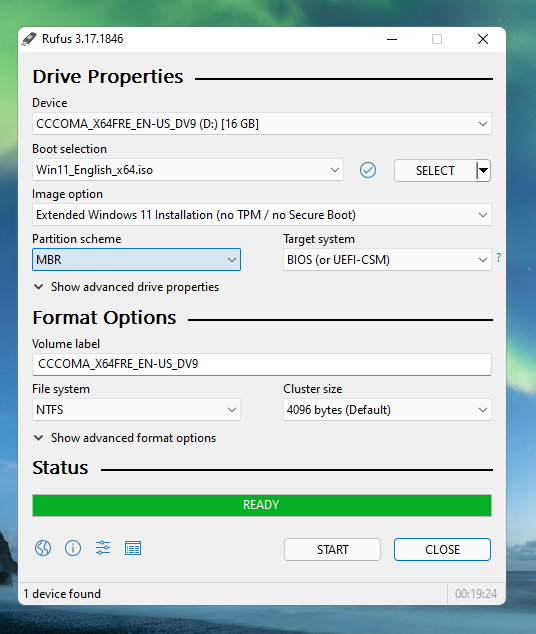Click the Volume label input field
The height and width of the screenshot is (634, 536).
(x=262, y=364)
